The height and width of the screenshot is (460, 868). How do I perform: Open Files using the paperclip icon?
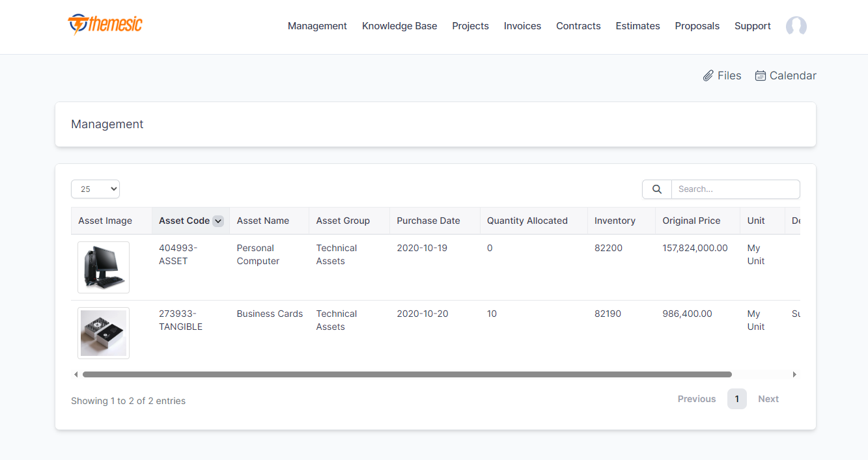point(708,75)
